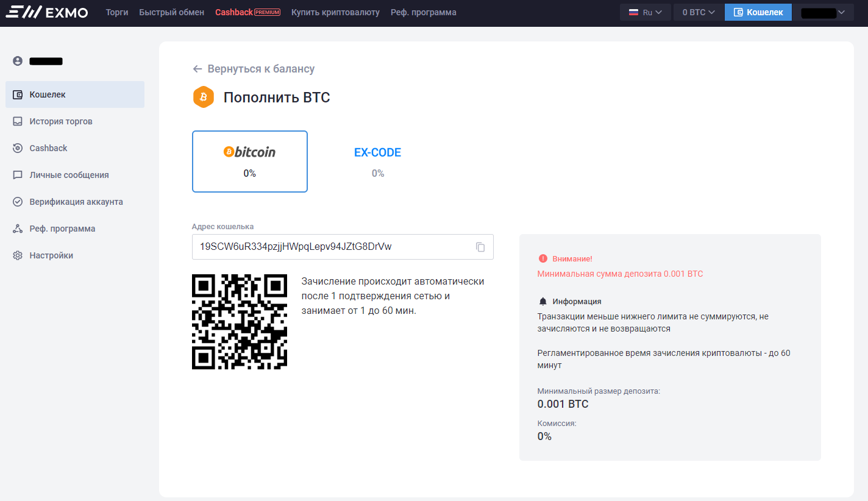868x501 pixels.
Task: Click the Пополнить BTC heading
Action: tap(277, 98)
